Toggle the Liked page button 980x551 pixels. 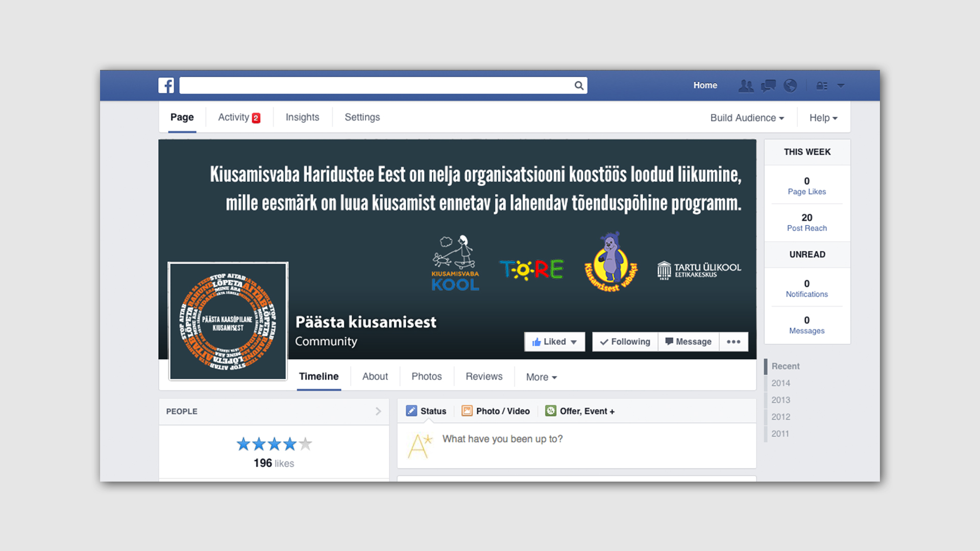pos(554,342)
